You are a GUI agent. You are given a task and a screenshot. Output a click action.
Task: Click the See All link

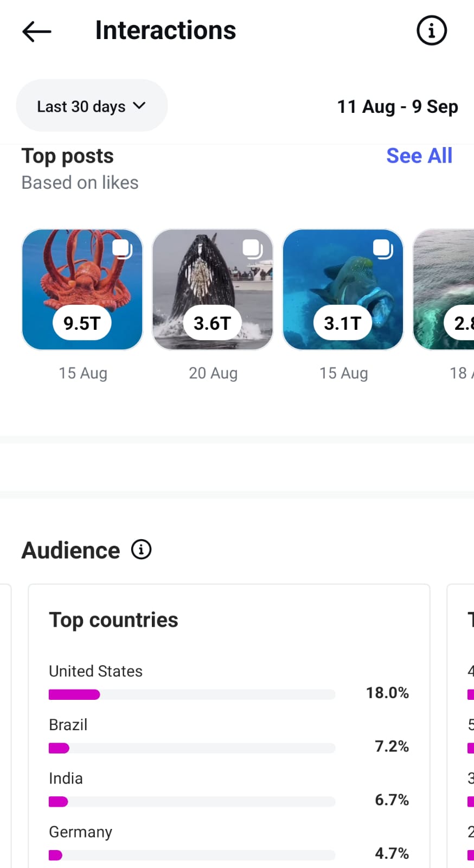click(419, 156)
